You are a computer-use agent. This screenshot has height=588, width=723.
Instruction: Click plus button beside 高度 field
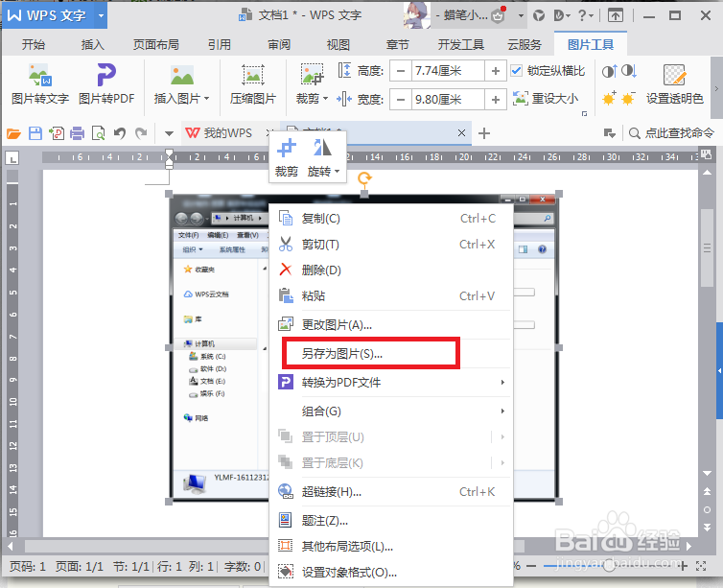[496, 71]
